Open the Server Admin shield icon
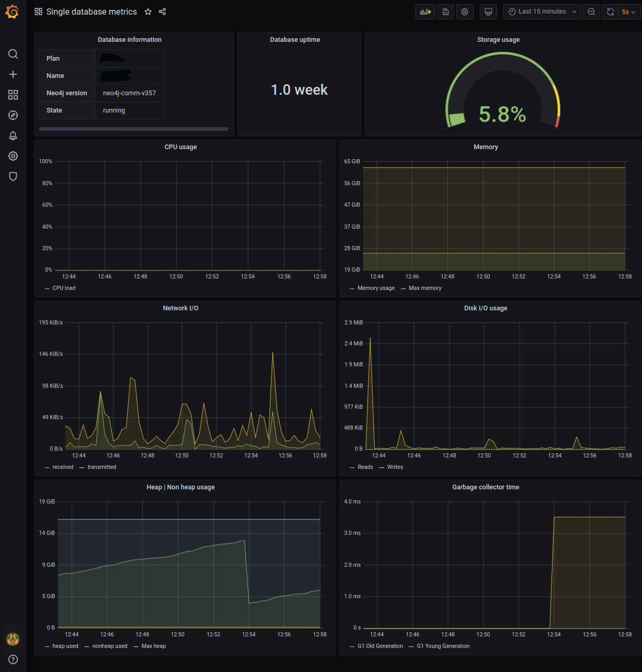Image resolution: width=642 pixels, height=672 pixels. click(13, 176)
